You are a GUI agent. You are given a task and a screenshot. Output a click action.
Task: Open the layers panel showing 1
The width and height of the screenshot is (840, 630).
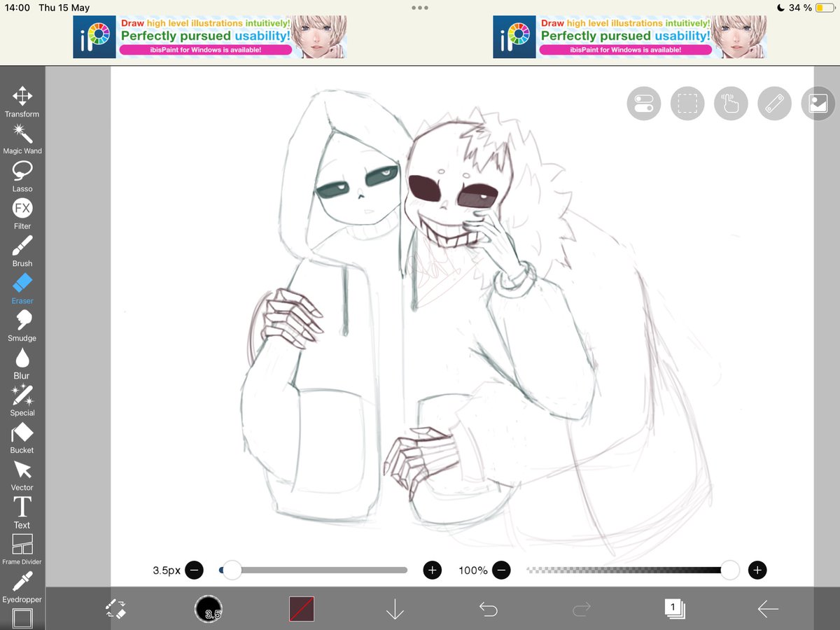click(x=674, y=608)
